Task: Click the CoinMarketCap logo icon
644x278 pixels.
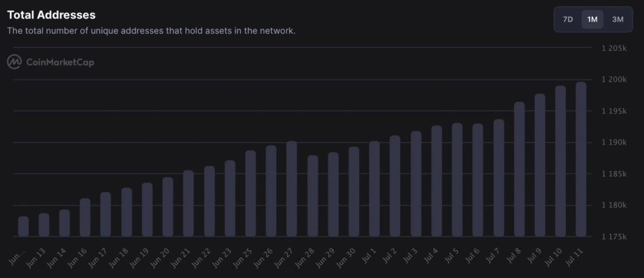Action: pyautogui.click(x=14, y=62)
